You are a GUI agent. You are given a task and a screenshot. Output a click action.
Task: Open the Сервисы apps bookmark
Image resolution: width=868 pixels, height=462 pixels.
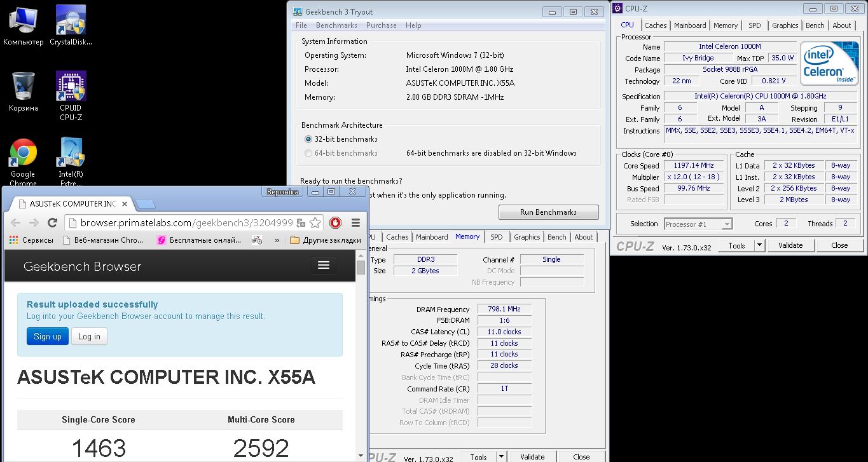tap(32, 240)
